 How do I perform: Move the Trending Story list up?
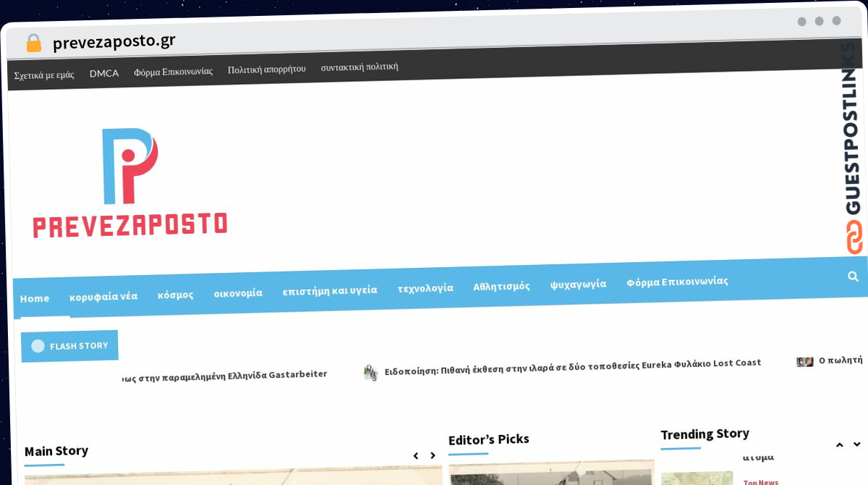coord(839,445)
